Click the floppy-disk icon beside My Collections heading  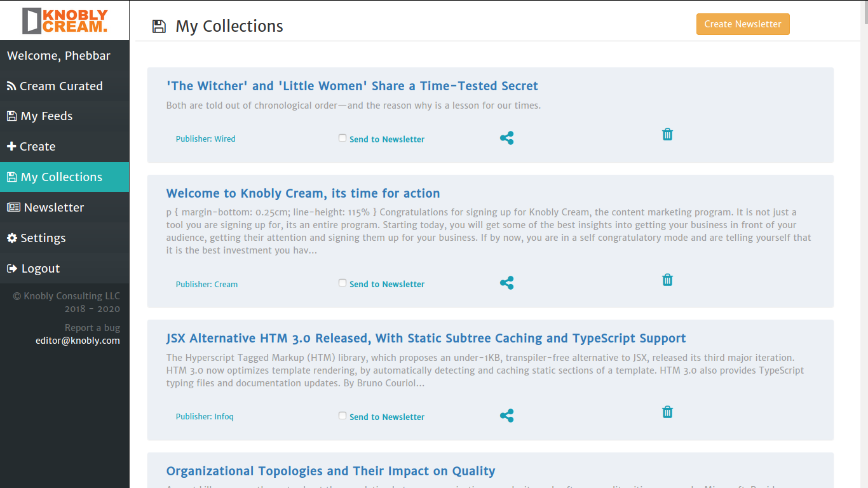pos(159,26)
